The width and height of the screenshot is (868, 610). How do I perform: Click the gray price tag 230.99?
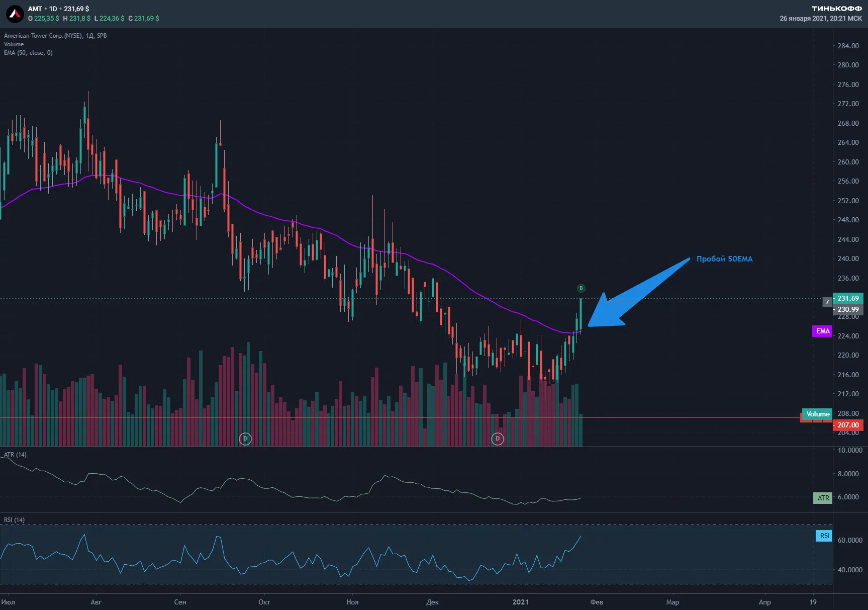coord(848,309)
